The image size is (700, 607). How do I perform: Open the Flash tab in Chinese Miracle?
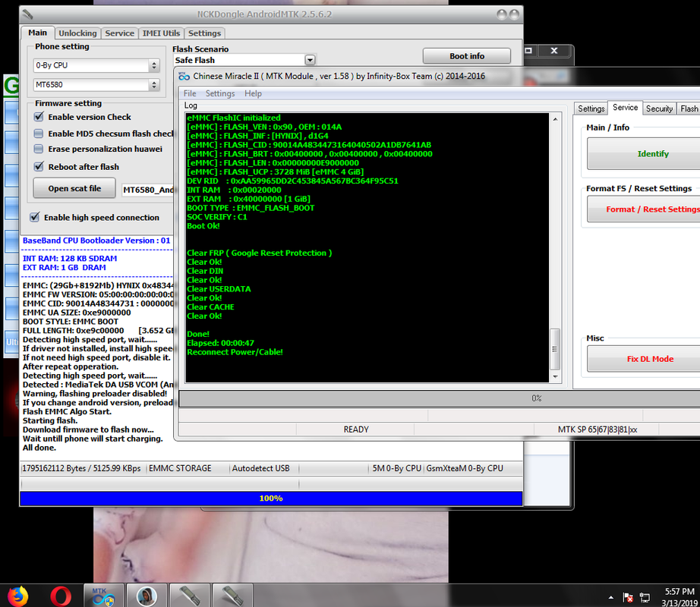coord(689,109)
